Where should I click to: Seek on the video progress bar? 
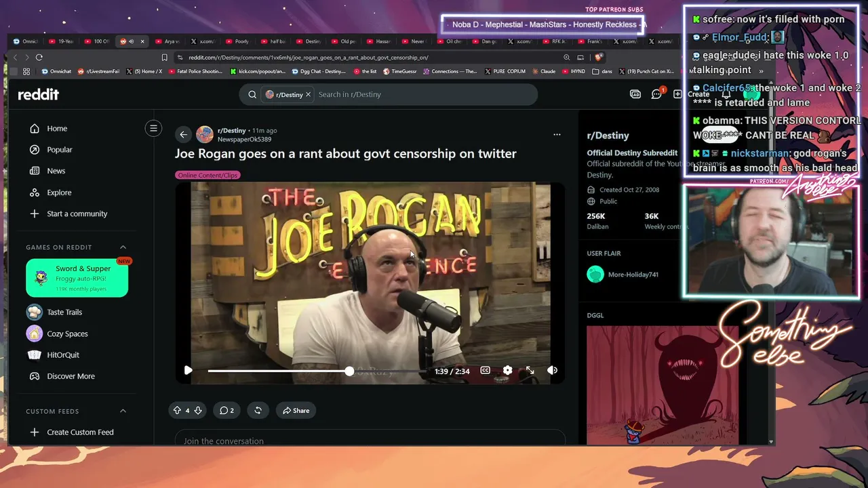[317, 371]
